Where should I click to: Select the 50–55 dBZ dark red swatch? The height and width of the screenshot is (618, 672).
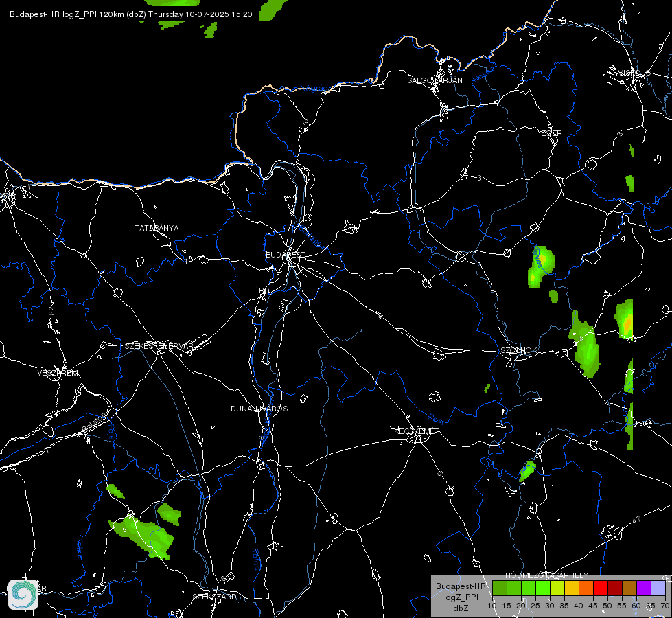[614, 588]
